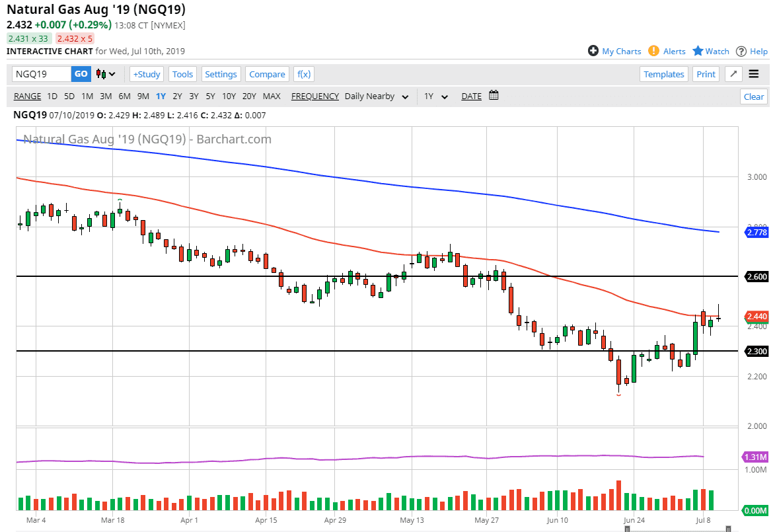This screenshot has height=532, width=775.
Task: Select the 6M range option
Action: [x=124, y=96]
